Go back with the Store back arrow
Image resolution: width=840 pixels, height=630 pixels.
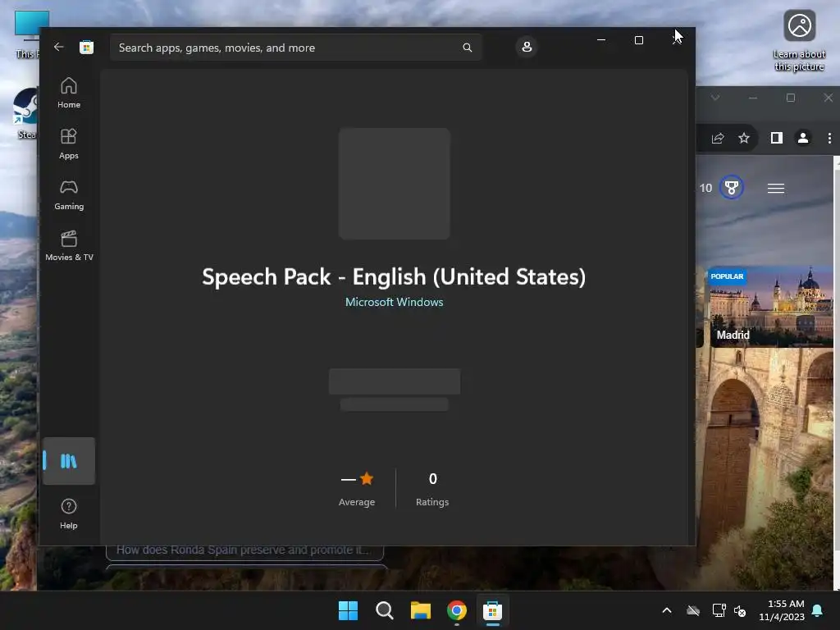tap(59, 47)
